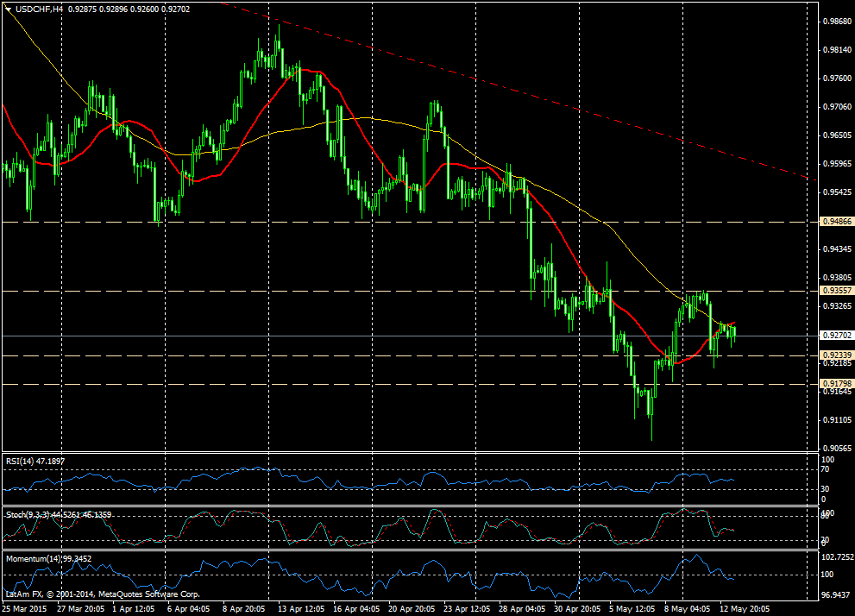Click the triangle arrow beside USDCHF,H4
Screen dimensions: 855x616
point(8,9)
